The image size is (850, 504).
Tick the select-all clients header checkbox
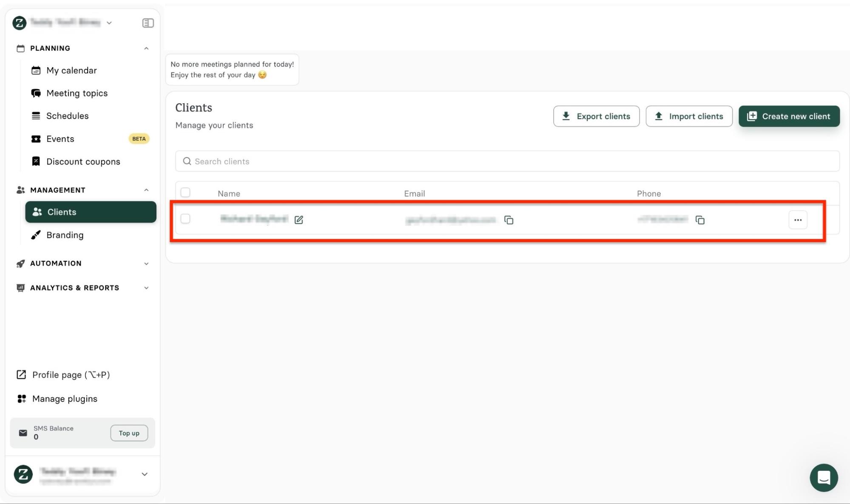pyautogui.click(x=185, y=193)
